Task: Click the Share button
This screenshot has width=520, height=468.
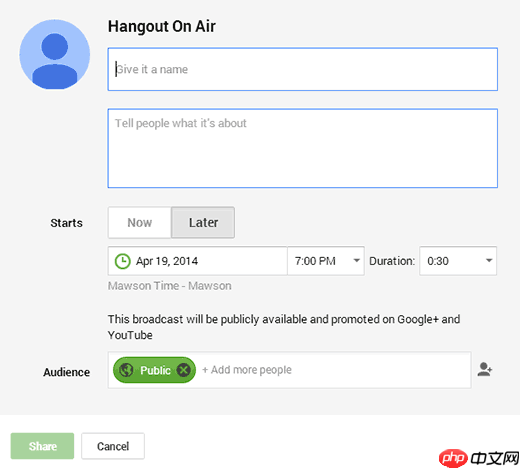Action: (42, 446)
